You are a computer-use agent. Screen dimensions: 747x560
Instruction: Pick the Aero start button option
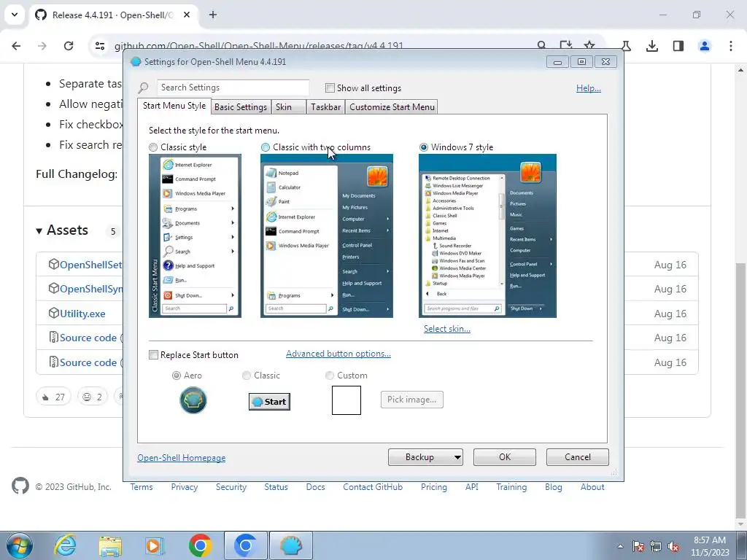click(x=177, y=376)
